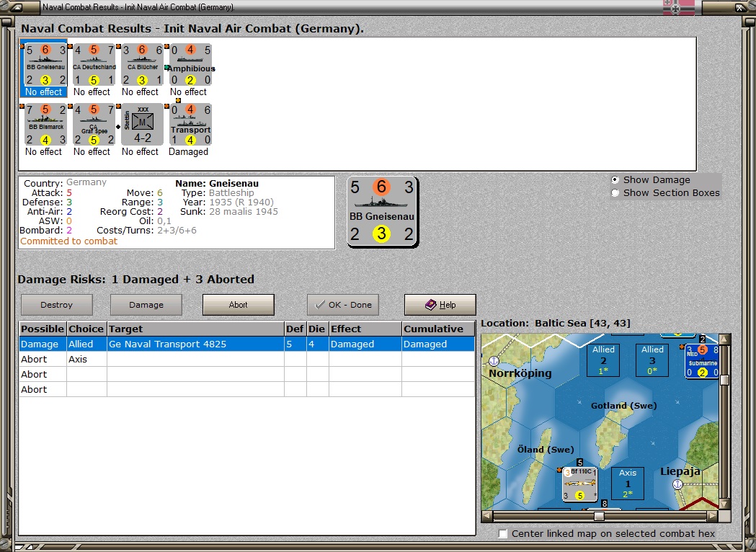Click the map vertical scrollbar up arrow
Viewport: 756px width, 552px height.
pos(724,339)
